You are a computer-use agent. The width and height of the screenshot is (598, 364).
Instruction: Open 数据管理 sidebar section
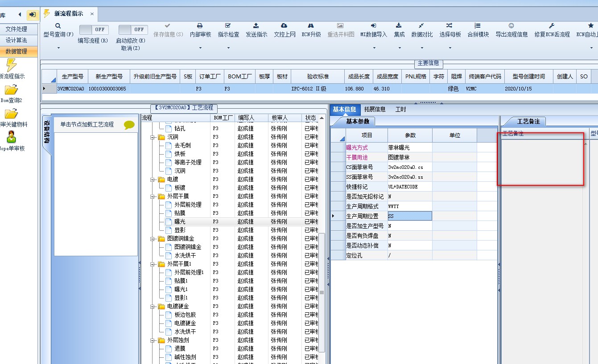(16, 51)
